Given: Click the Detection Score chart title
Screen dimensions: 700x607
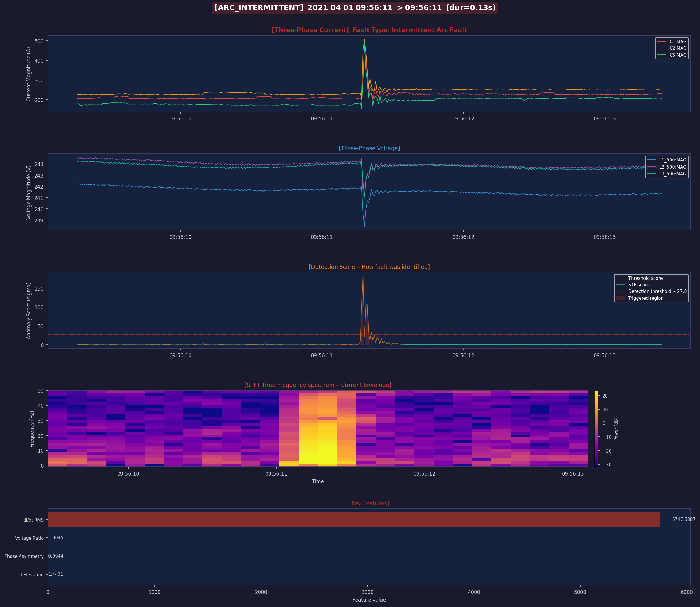Looking at the screenshot, I should [369, 266].
